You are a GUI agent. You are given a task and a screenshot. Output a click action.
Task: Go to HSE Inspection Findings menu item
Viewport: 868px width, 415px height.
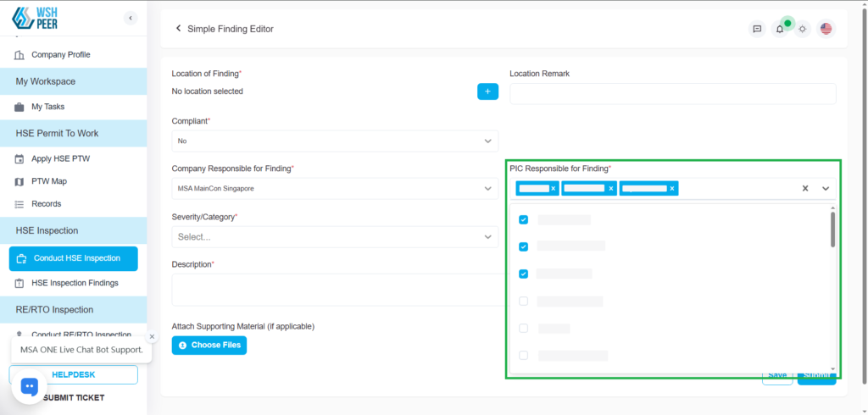click(75, 283)
